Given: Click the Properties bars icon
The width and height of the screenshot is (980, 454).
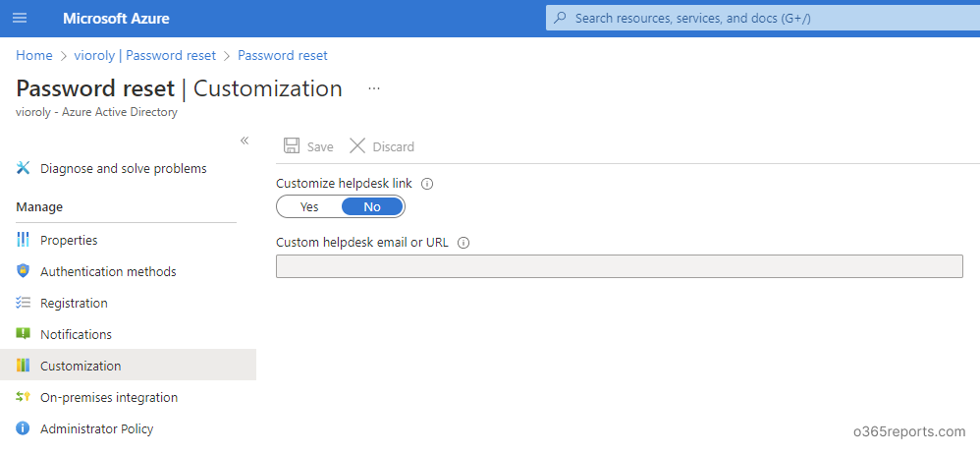Looking at the screenshot, I should coord(24,240).
